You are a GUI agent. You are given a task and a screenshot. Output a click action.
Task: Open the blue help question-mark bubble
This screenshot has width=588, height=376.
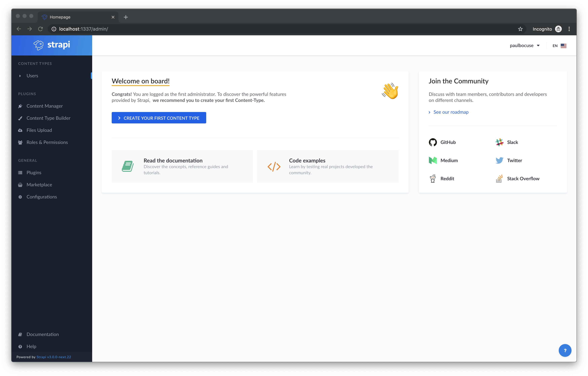click(x=565, y=350)
